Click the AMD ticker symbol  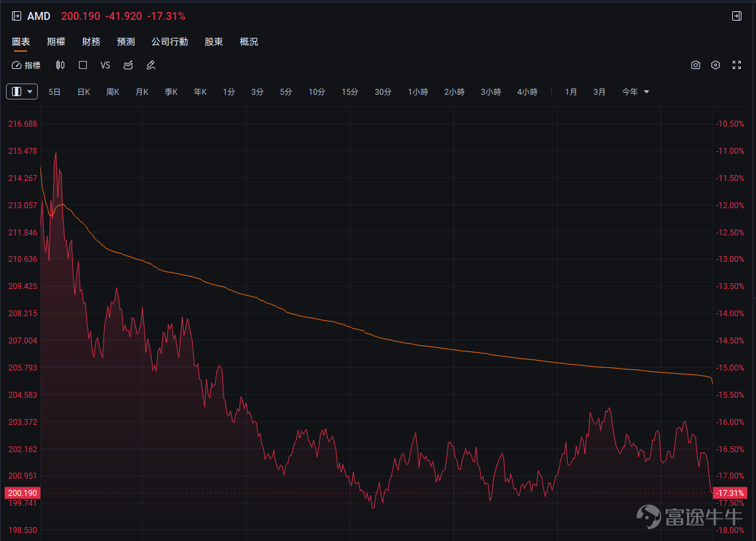tap(38, 16)
